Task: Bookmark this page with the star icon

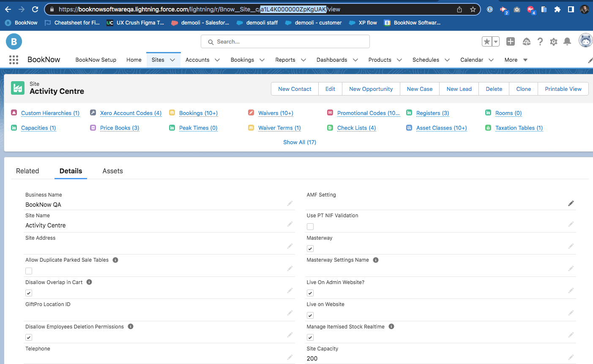Action: pos(473,9)
